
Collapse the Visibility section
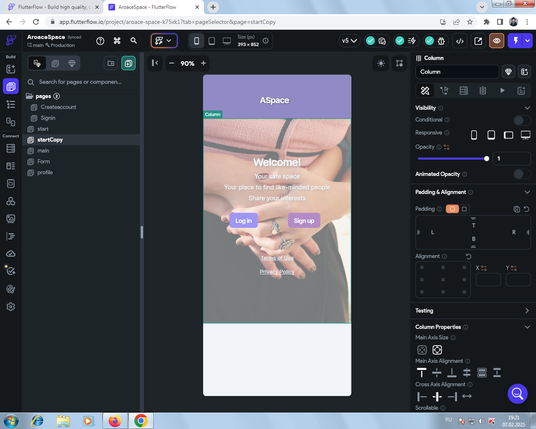(x=527, y=108)
